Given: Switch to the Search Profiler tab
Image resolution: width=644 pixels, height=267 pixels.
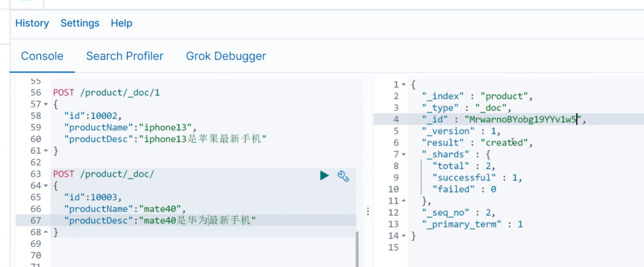Looking at the screenshot, I should click(125, 56).
